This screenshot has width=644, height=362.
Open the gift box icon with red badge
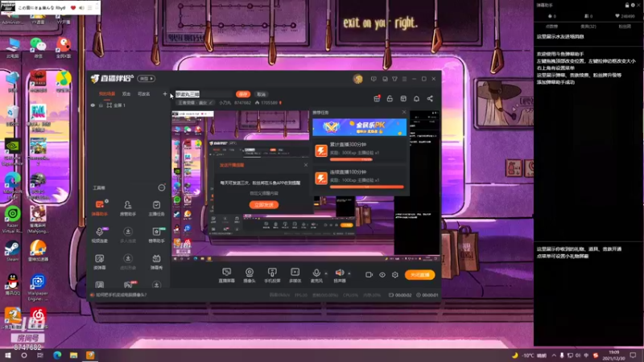pos(377,98)
